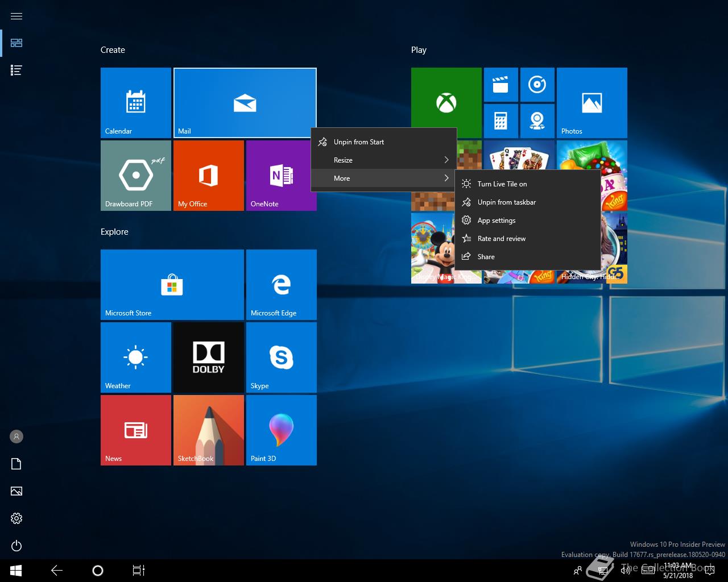Open Cortana circle on taskbar
This screenshot has height=582, width=728.
[98, 571]
